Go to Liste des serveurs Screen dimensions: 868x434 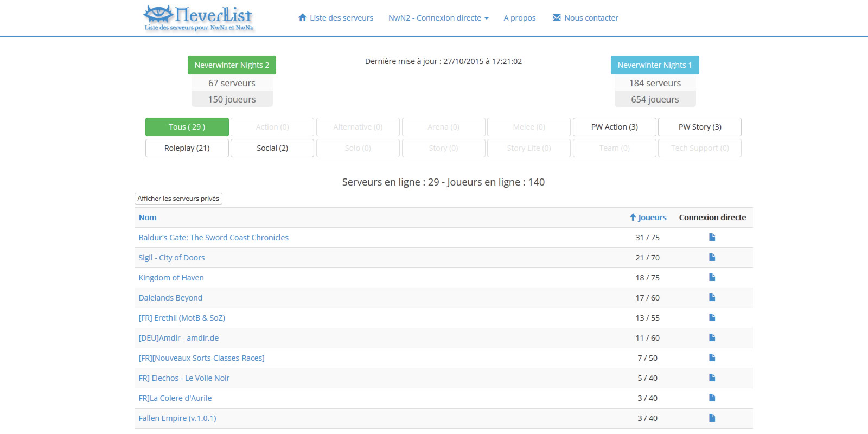point(336,18)
